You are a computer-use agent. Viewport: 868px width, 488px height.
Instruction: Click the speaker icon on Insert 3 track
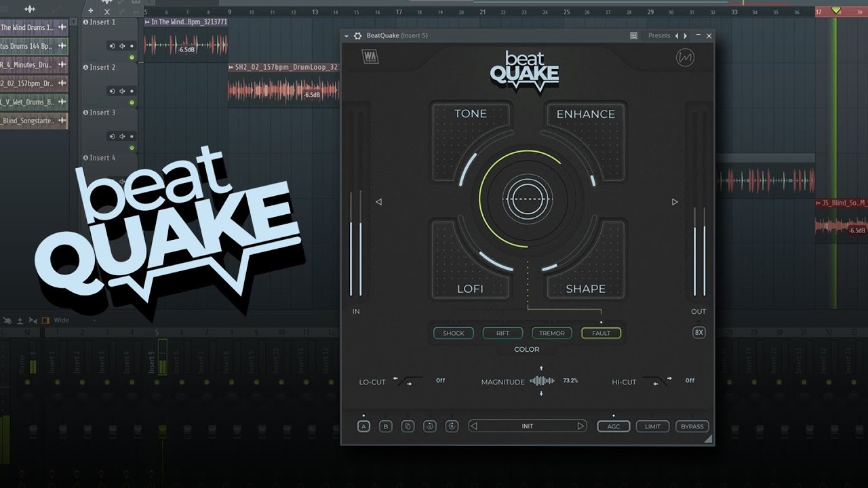(123, 136)
